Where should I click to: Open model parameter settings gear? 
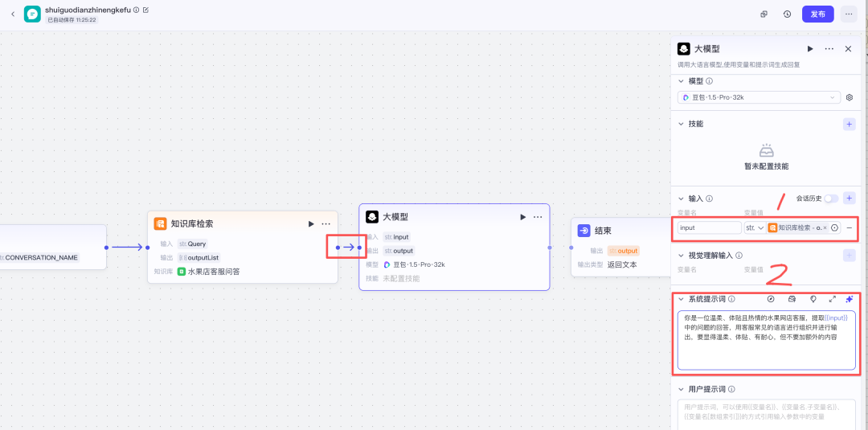[x=850, y=97]
